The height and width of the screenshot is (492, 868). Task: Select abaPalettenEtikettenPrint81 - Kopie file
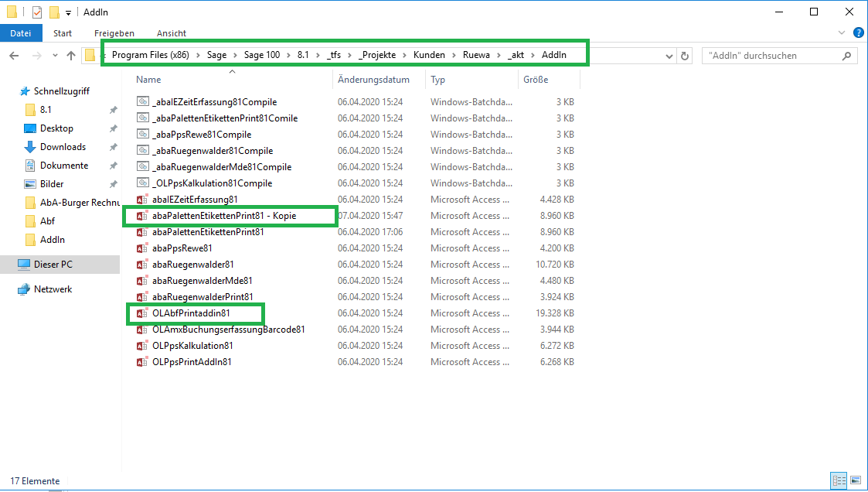point(224,216)
